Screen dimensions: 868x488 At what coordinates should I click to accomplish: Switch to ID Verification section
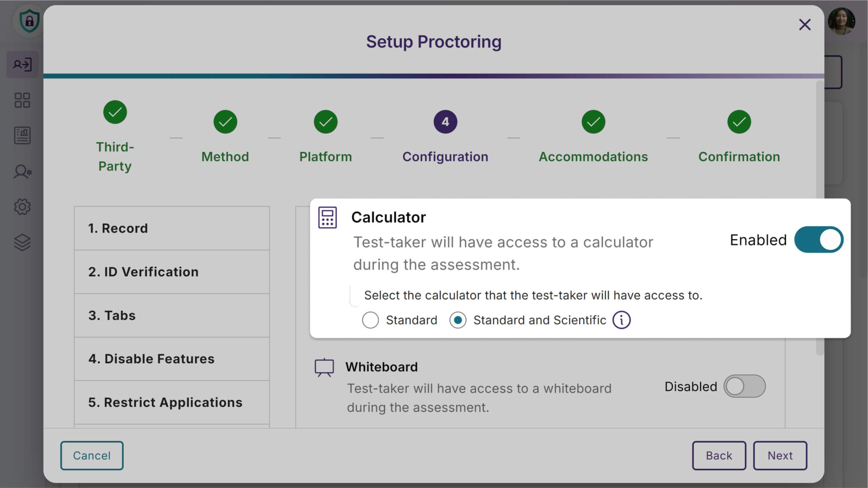(x=172, y=272)
